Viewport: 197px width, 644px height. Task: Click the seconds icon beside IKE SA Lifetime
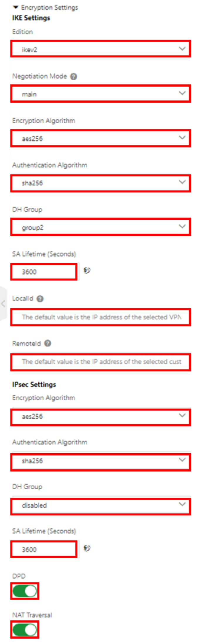87,270
